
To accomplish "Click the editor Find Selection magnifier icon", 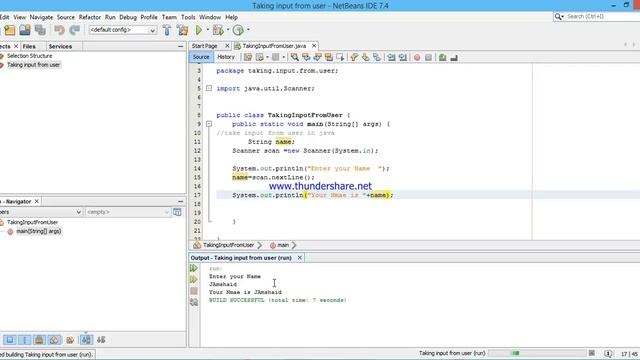I will tap(294, 57).
